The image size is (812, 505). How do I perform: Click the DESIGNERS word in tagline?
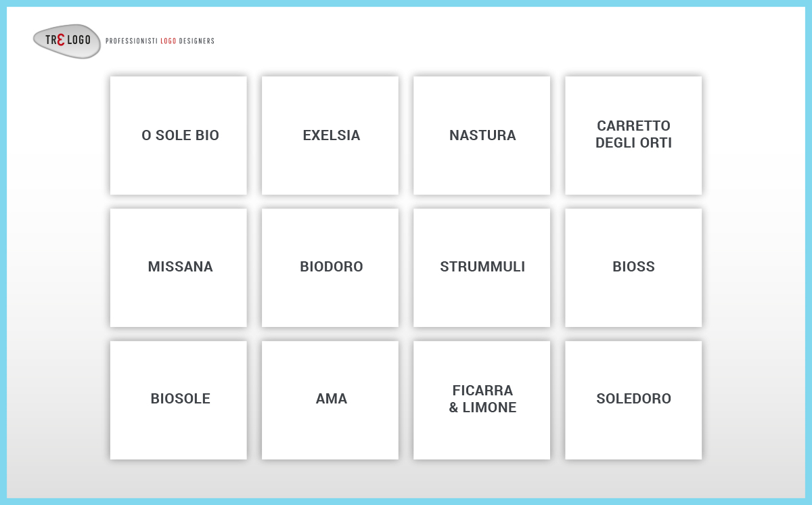tap(197, 41)
